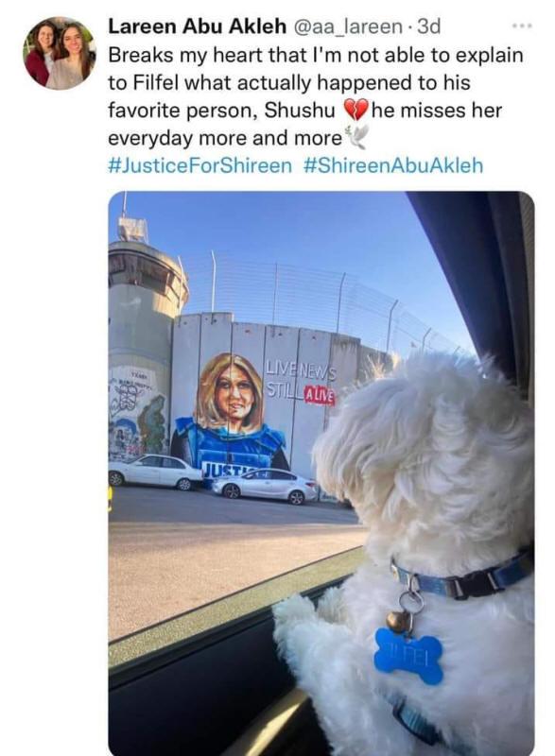Click the silver car below the mural

265,486
